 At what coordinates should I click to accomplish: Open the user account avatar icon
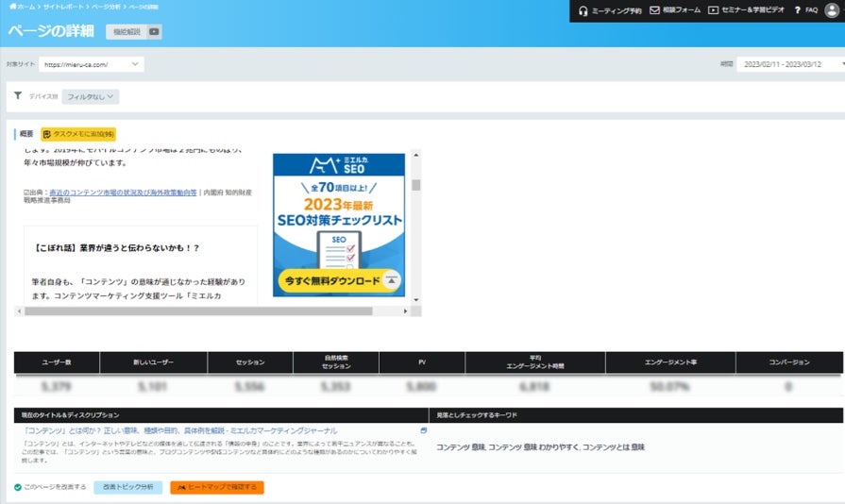(832, 9)
